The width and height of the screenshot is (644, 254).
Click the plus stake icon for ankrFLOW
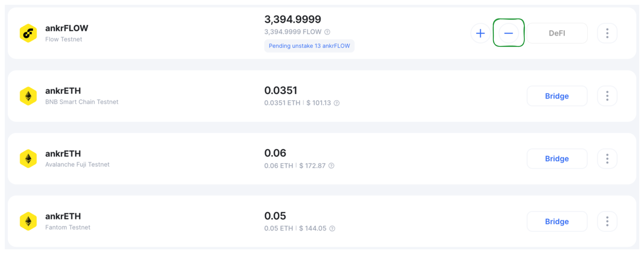(x=480, y=33)
